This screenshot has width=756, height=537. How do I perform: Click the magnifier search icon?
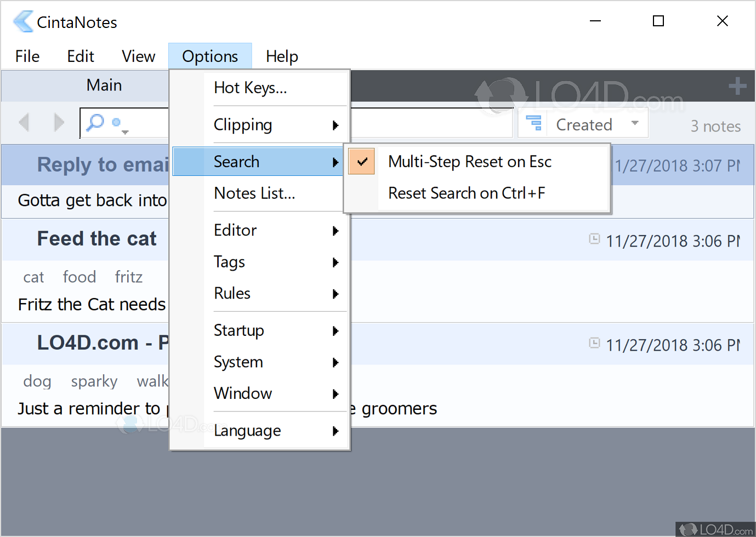tap(95, 122)
